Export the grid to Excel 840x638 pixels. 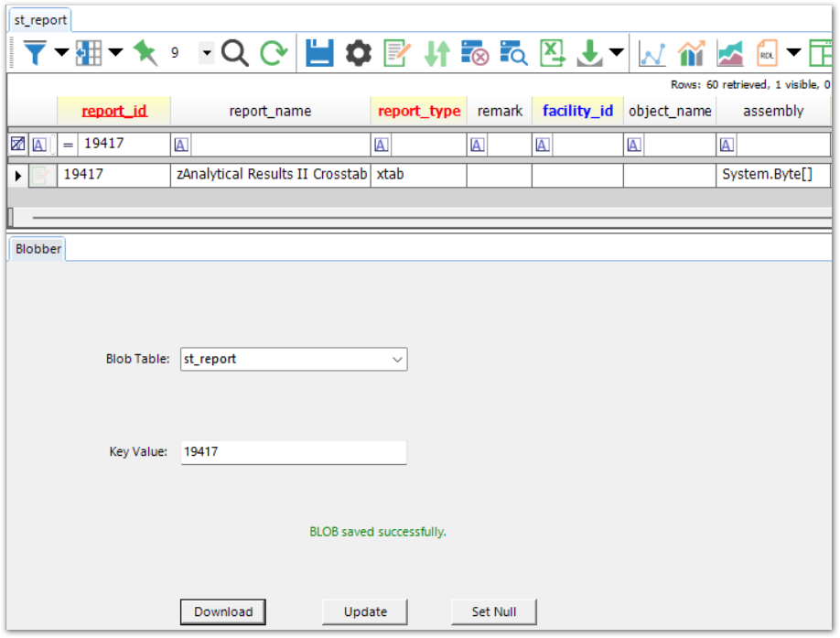[553, 53]
